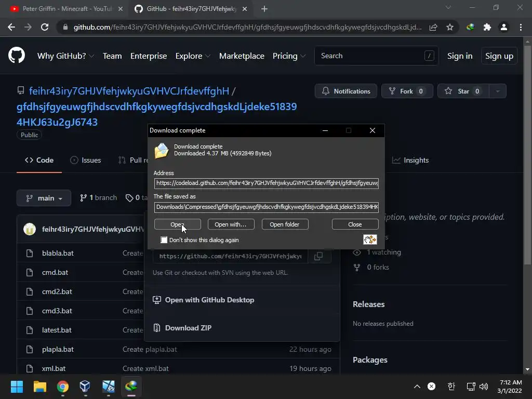Screen dimensions: 532x399
Task: Click the VirtualBox icon in taskbar
Action: (x=85, y=386)
